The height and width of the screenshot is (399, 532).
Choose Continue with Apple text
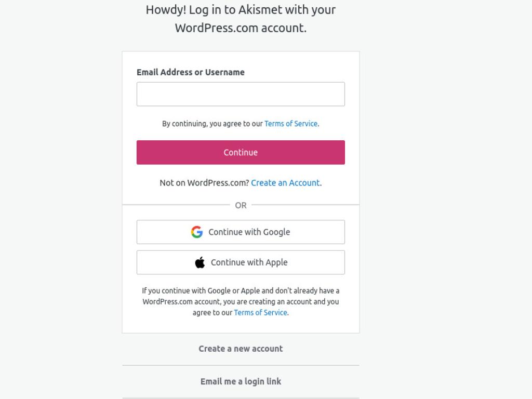coord(249,262)
